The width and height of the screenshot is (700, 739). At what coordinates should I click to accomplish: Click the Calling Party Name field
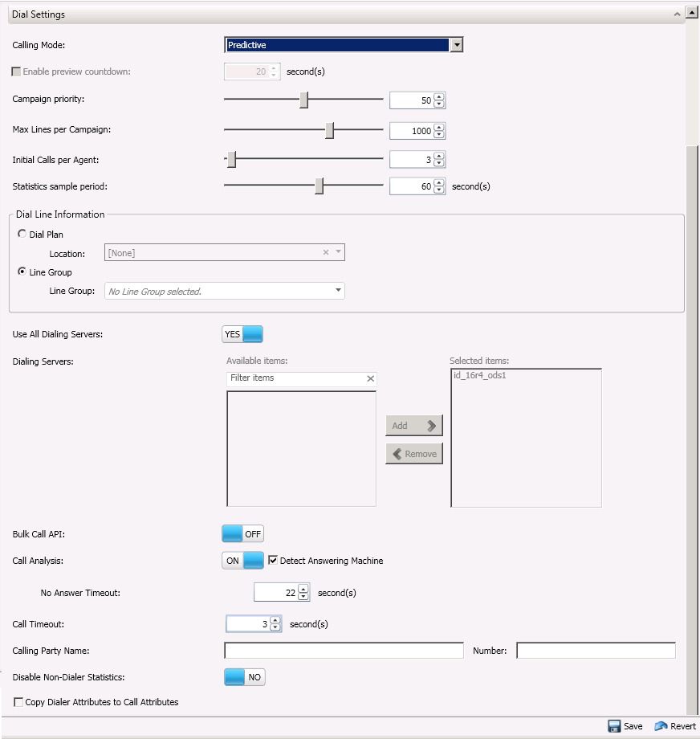pos(344,651)
